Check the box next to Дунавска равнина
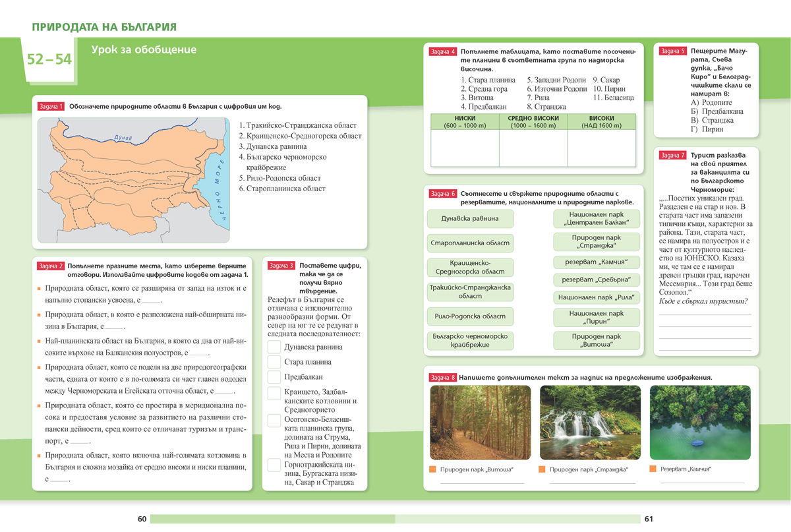Image resolution: width=791 pixels, height=532 pixels. 274,347
